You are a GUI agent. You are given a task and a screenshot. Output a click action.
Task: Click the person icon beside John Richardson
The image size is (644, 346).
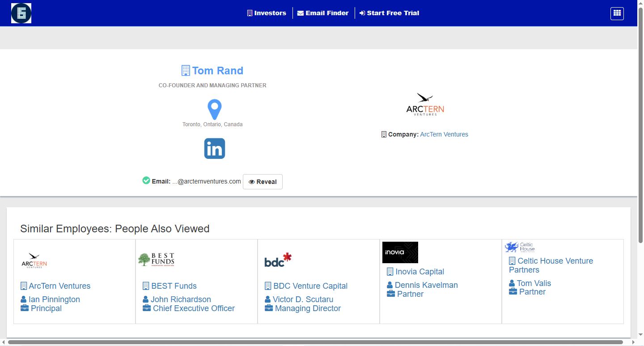[146, 299]
